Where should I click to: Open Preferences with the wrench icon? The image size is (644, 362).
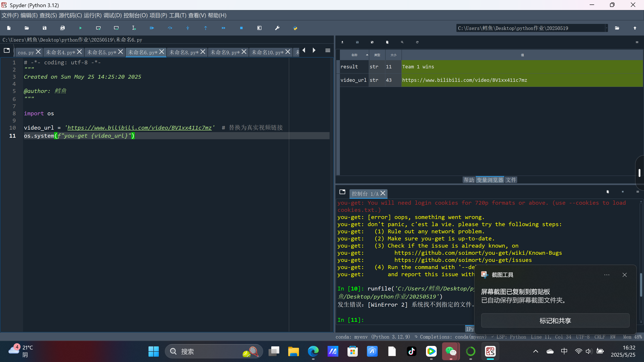(x=277, y=28)
